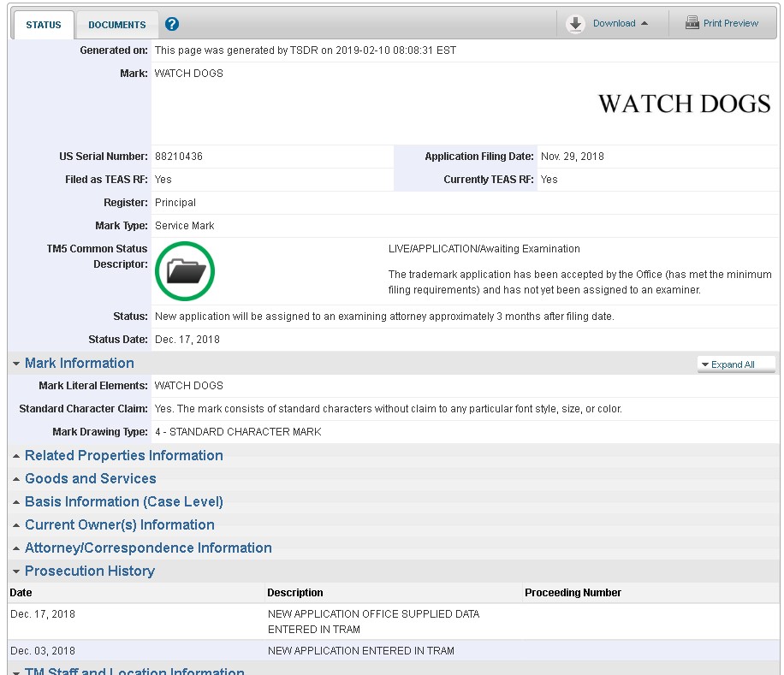The height and width of the screenshot is (675, 784).
Task: Expand TM Staff and Location Information
Action: point(134,672)
